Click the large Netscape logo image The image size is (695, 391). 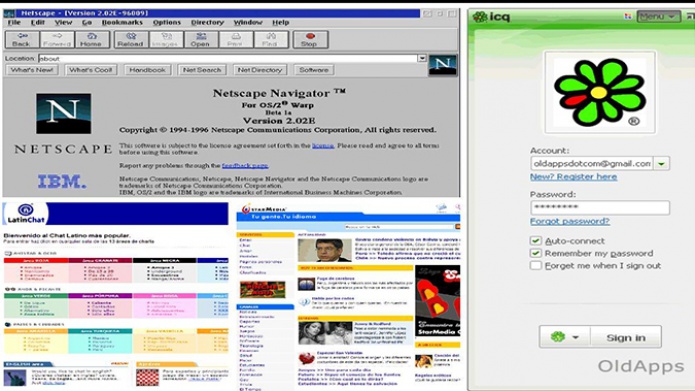click(63, 113)
